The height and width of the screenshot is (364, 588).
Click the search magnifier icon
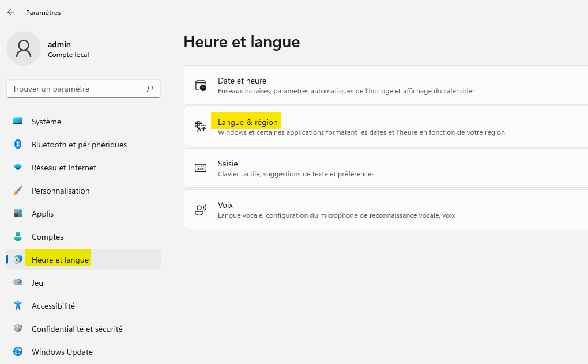(150, 89)
